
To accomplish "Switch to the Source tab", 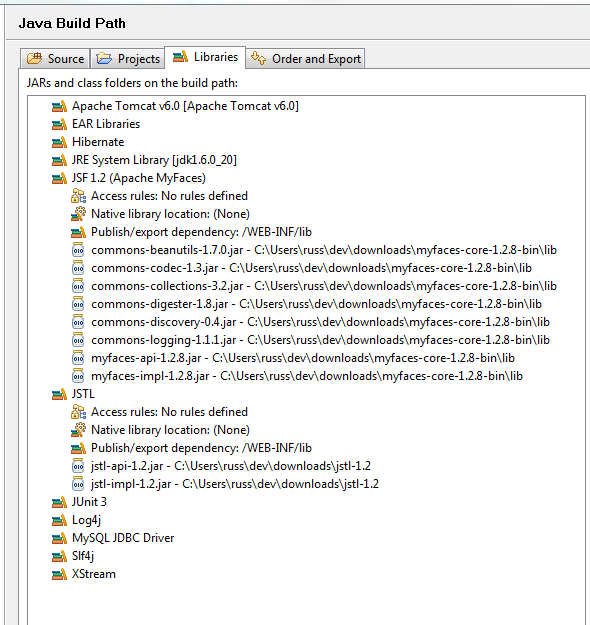I will coord(55,59).
